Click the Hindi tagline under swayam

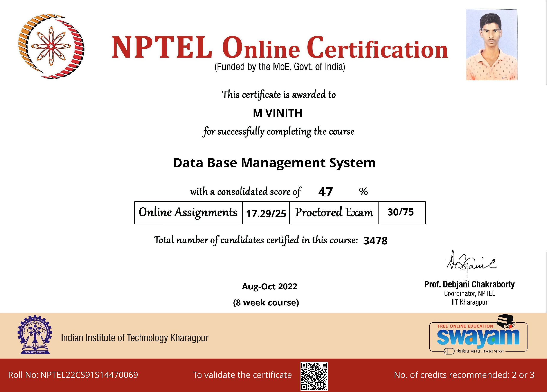480,351
